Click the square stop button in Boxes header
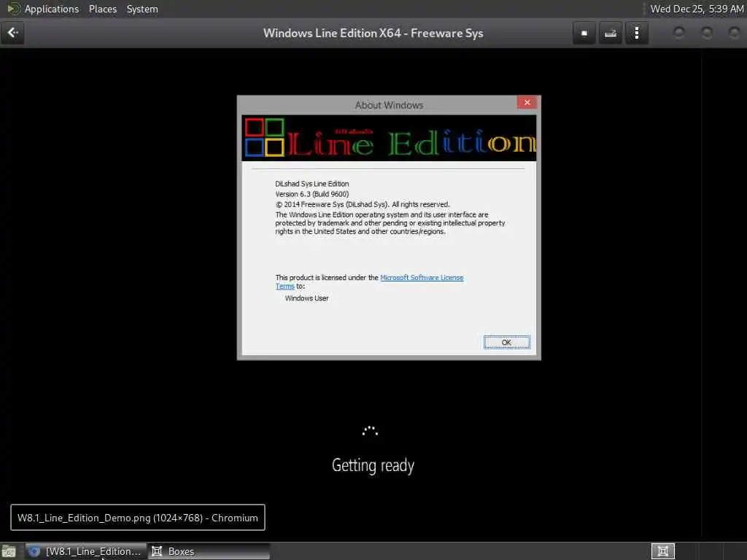 [x=584, y=34]
